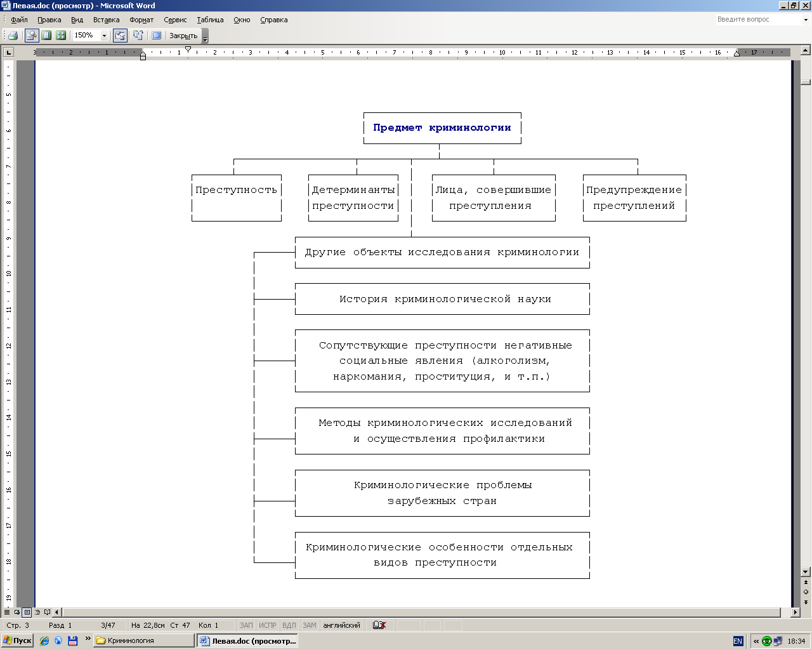Open the Multiple Pages layout icon
The image size is (812, 650).
click(x=61, y=36)
